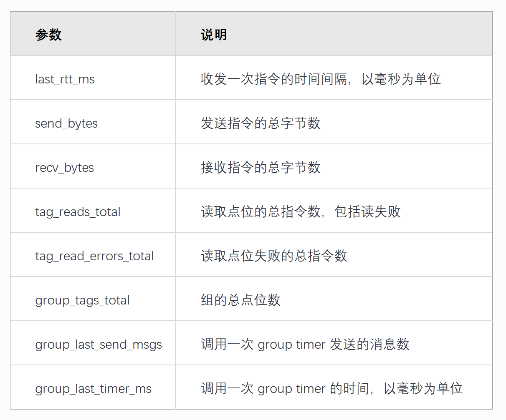Click the 读取点位失败的总指令数 description
Image resolution: width=506 pixels, height=420 pixels.
[x=274, y=256]
